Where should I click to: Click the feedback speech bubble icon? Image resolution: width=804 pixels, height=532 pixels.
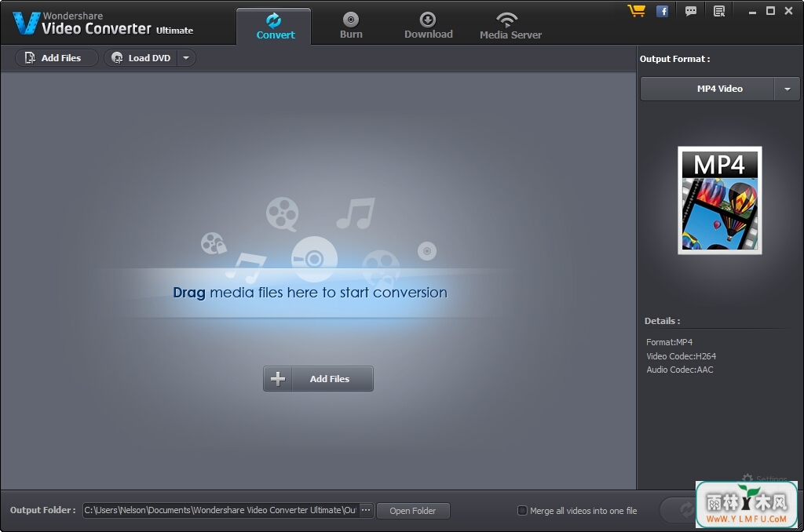click(691, 11)
